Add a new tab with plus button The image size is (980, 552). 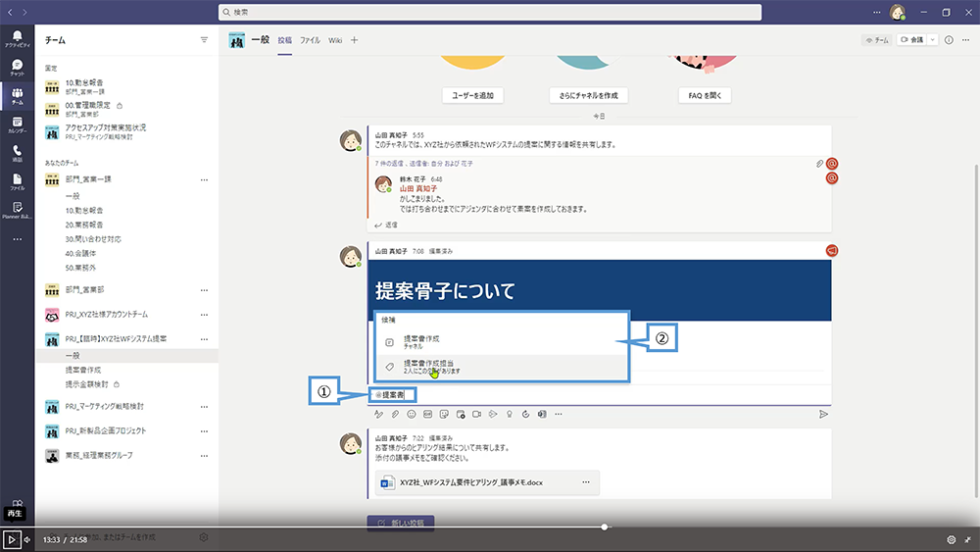pos(355,40)
